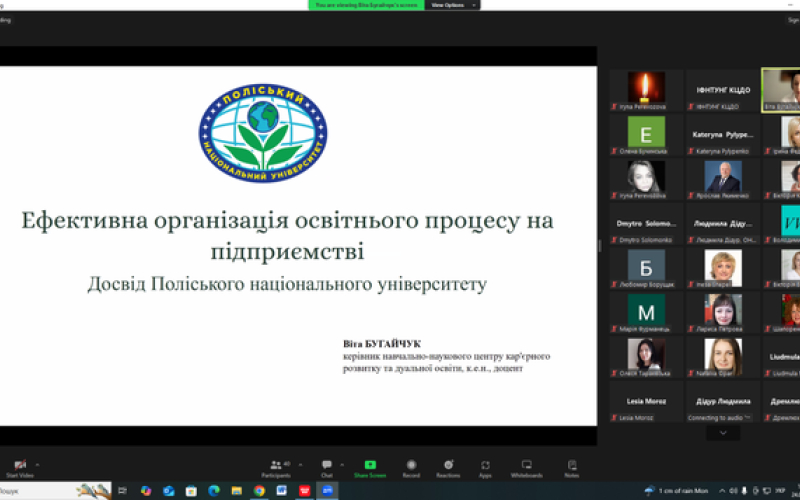
Task: Select the ІФНТУНГ КЦДО participant tile
Action: (x=723, y=90)
